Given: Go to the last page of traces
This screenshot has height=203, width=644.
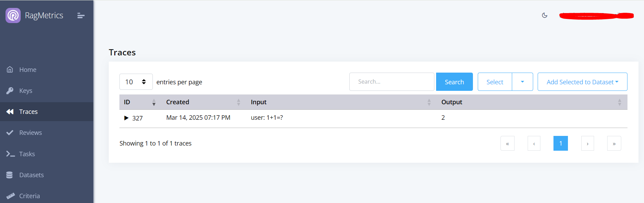Looking at the screenshot, I should (x=614, y=143).
